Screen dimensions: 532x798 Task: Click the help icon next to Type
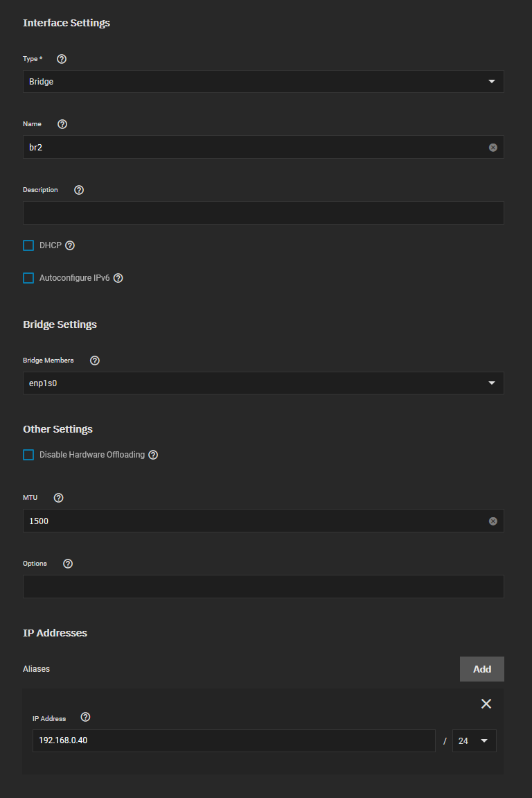(62, 59)
